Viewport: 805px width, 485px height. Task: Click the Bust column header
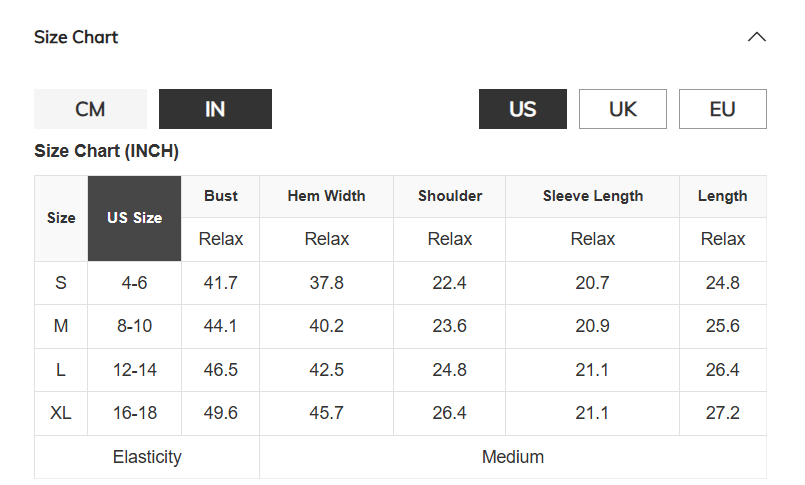(221, 196)
